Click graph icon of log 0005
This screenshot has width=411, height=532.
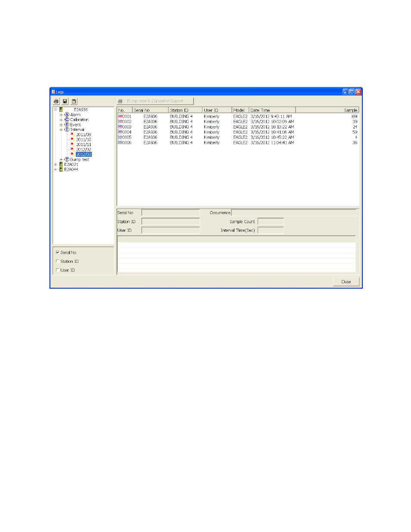click(x=120, y=137)
